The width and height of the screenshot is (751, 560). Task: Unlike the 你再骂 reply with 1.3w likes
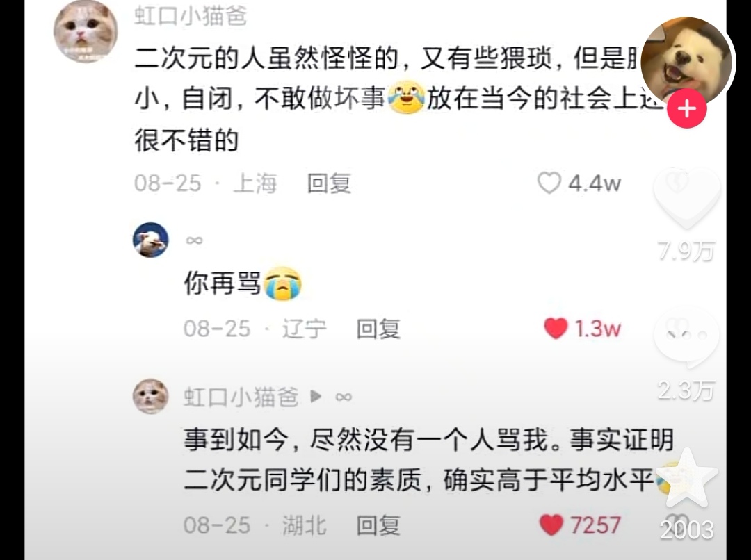556,329
